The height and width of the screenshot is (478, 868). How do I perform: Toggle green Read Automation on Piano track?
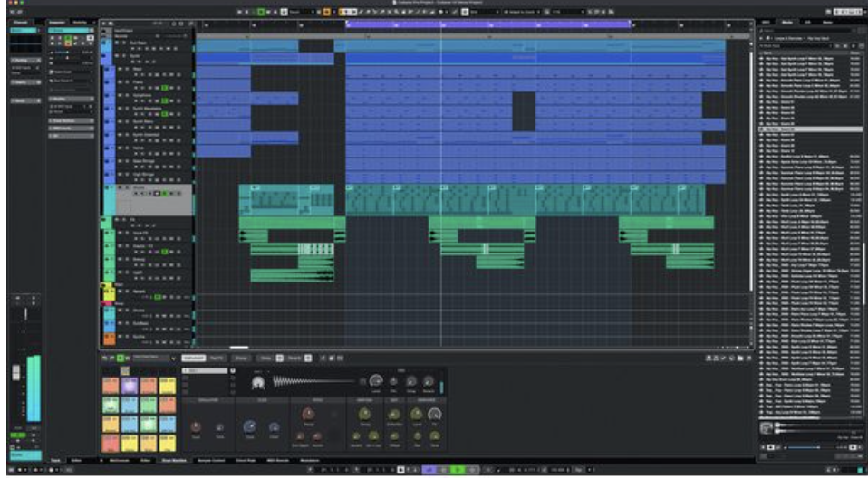click(x=164, y=88)
